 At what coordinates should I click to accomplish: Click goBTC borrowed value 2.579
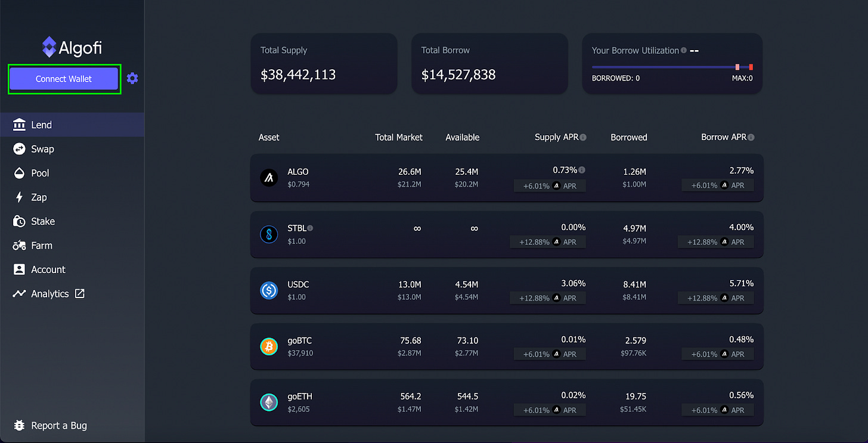tap(635, 340)
